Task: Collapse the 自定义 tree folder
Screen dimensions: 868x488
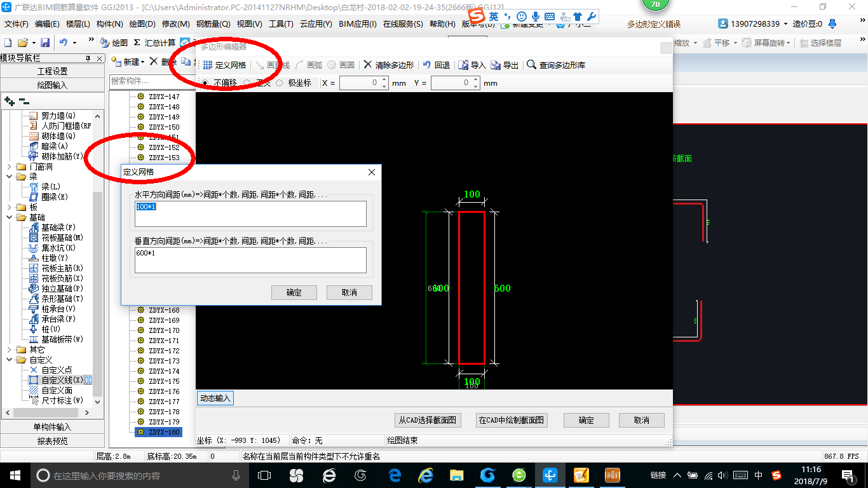Action: pyautogui.click(x=9, y=360)
